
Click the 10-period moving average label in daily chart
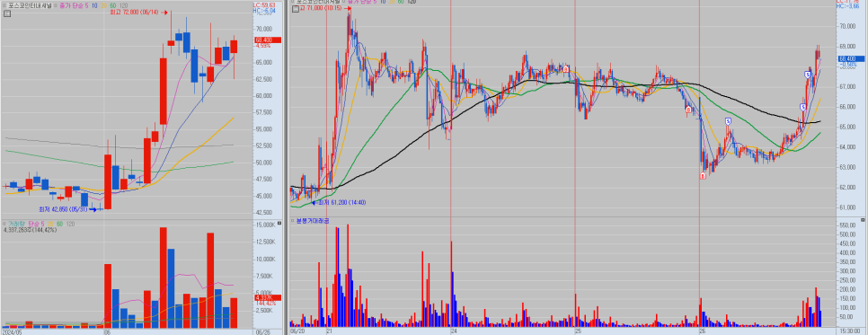[x=95, y=5]
